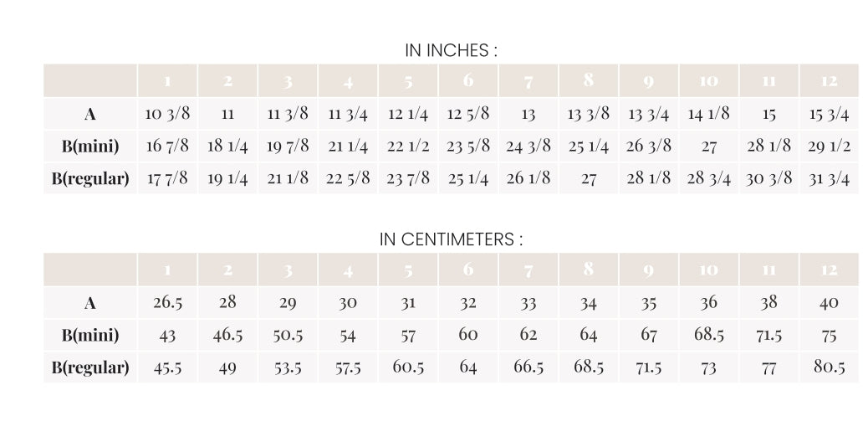The height and width of the screenshot is (447, 868).
Task: Click the "14 1/8" cell in row A
Action: pyautogui.click(x=708, y=115)
